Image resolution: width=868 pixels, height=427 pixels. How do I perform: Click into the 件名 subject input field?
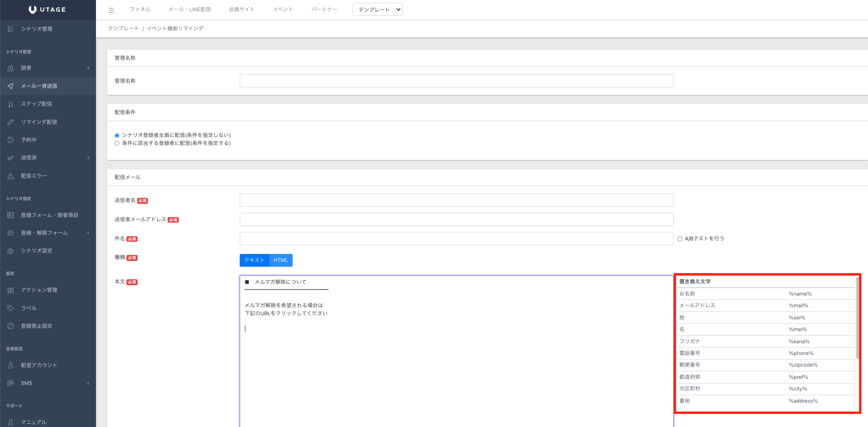(456, 239)
